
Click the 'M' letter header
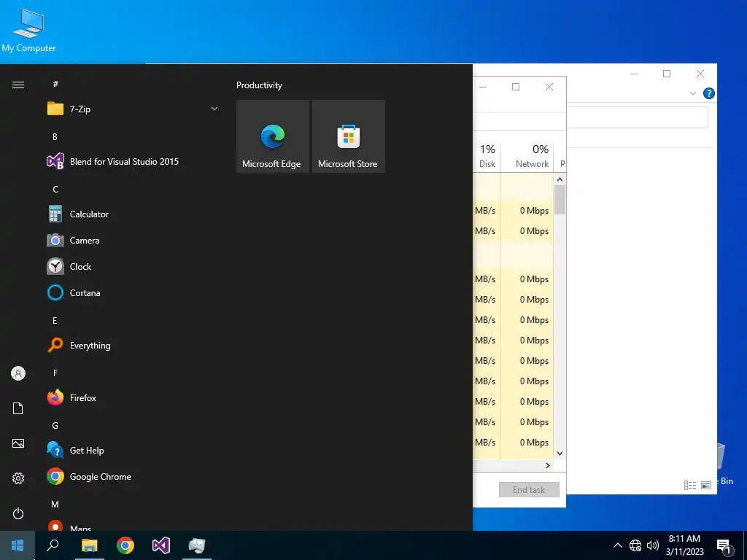55,505
